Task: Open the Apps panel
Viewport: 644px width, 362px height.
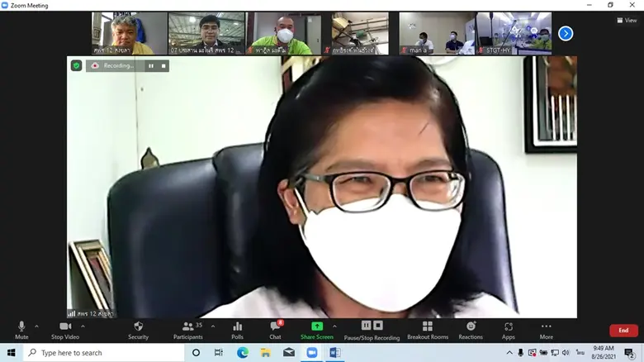Action: tap(508, 328)
